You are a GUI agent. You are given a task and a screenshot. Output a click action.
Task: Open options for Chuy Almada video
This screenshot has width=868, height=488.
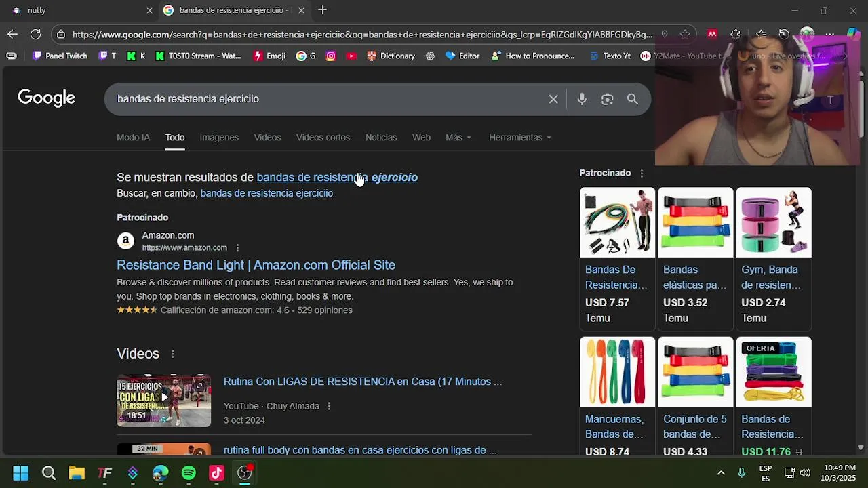pos(329,406)
